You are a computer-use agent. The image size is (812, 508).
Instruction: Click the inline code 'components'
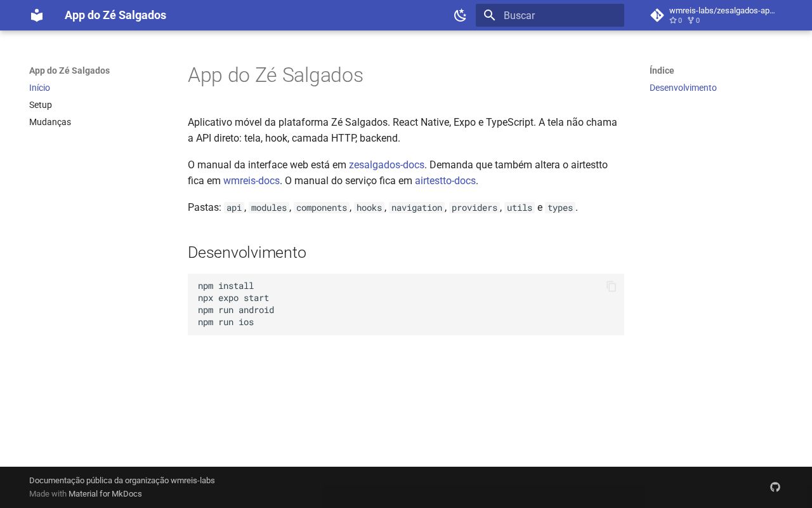coord(322,208)
